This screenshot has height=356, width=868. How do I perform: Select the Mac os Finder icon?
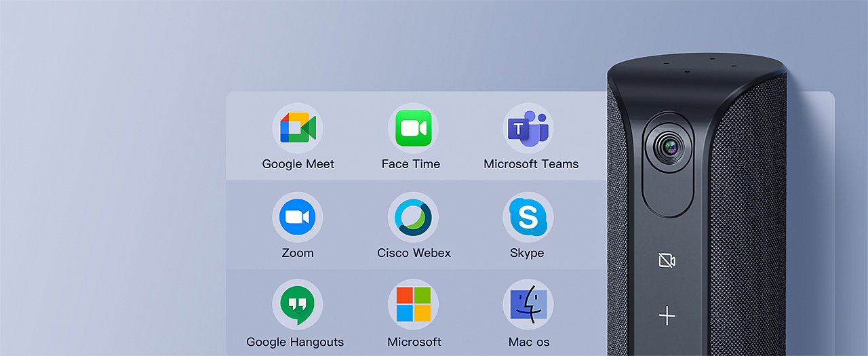point(528,304)
